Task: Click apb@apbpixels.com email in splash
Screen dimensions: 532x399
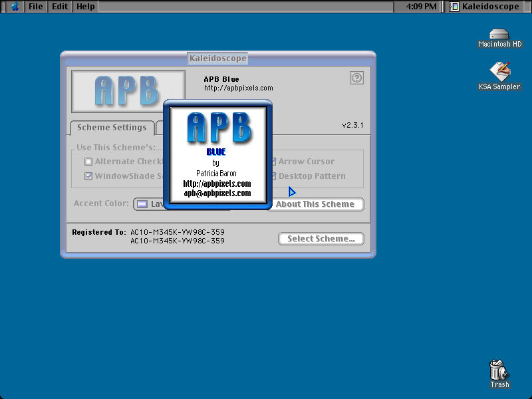Action: point(217,193)
